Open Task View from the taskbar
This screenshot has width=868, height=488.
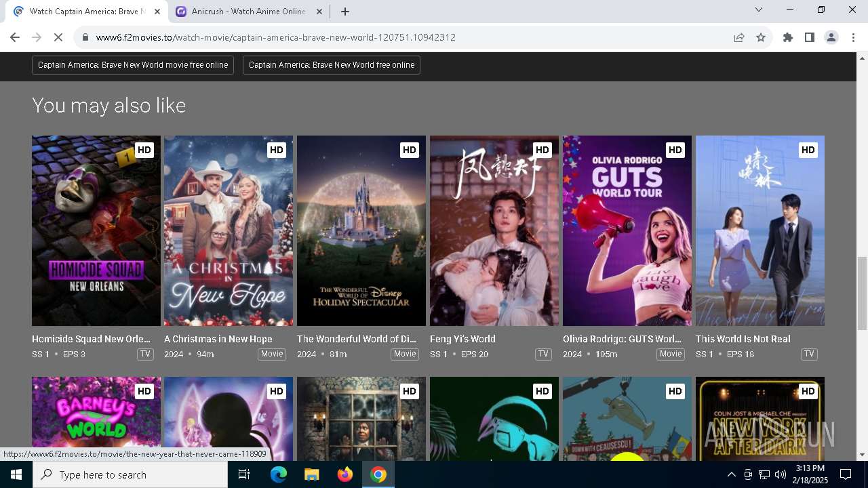[x=244, y=474]
